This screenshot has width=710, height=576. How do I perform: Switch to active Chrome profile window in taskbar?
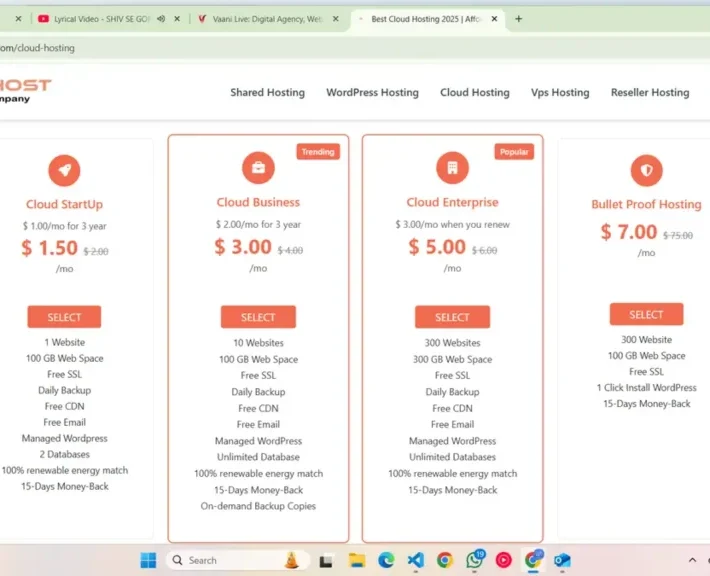pos(533,560)
